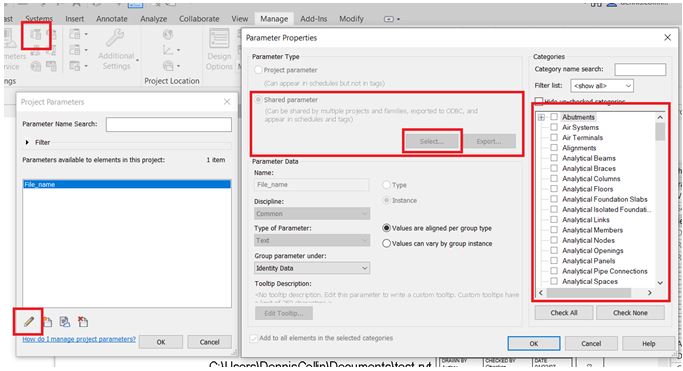Check the Analytical Spaces category
The width and height of the screenshot is (683, 371).
click(554, 281)
